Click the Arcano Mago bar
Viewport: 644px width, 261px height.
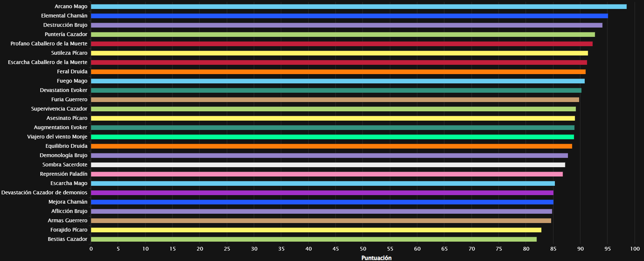(359, 7)
